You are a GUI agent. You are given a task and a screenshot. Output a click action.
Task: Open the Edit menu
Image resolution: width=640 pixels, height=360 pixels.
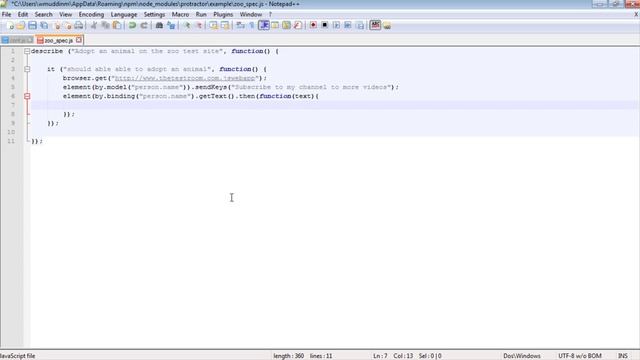tap(23, 14)
